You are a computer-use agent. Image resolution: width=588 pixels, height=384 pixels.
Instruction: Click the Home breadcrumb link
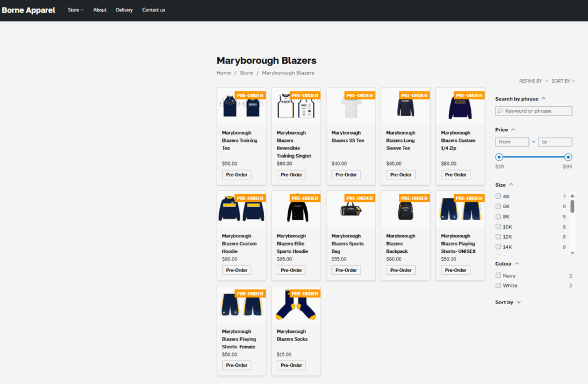(223, 73)
